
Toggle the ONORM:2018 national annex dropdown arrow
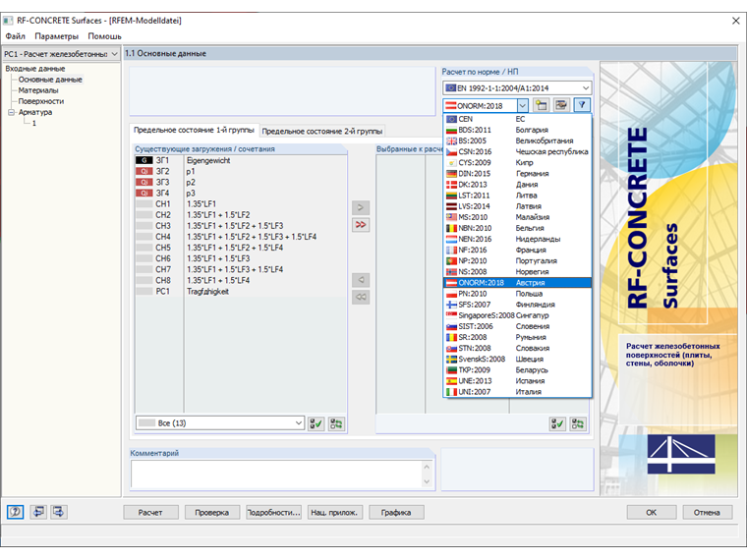click(x=523, y=105)
